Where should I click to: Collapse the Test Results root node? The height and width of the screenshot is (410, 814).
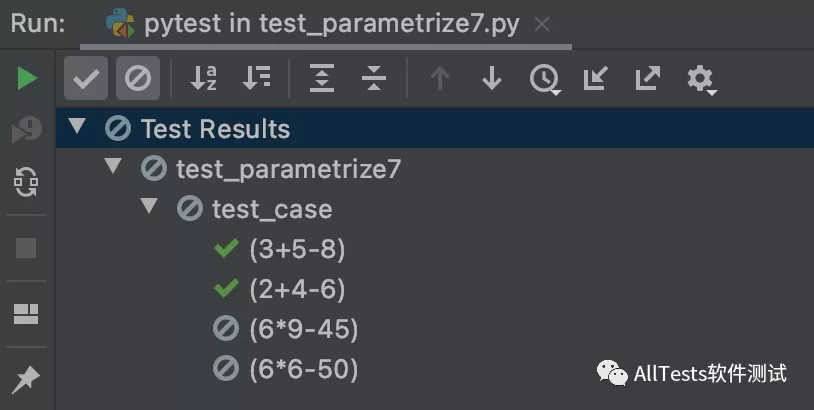click(78, 128)
